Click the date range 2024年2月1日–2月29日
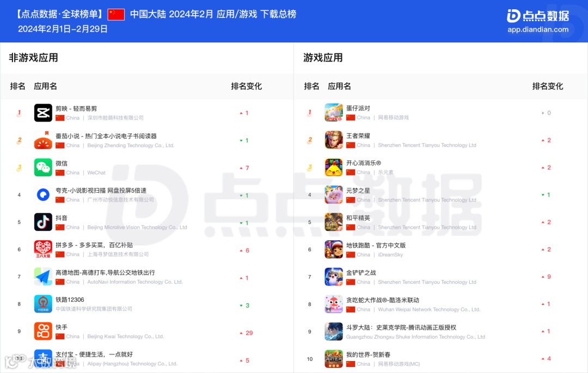The height and width of the screenshot is (373, 588). point(63,29)
